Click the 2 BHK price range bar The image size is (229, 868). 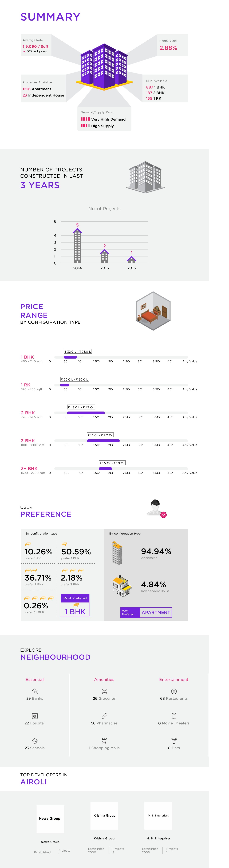[x=86, y=413]
